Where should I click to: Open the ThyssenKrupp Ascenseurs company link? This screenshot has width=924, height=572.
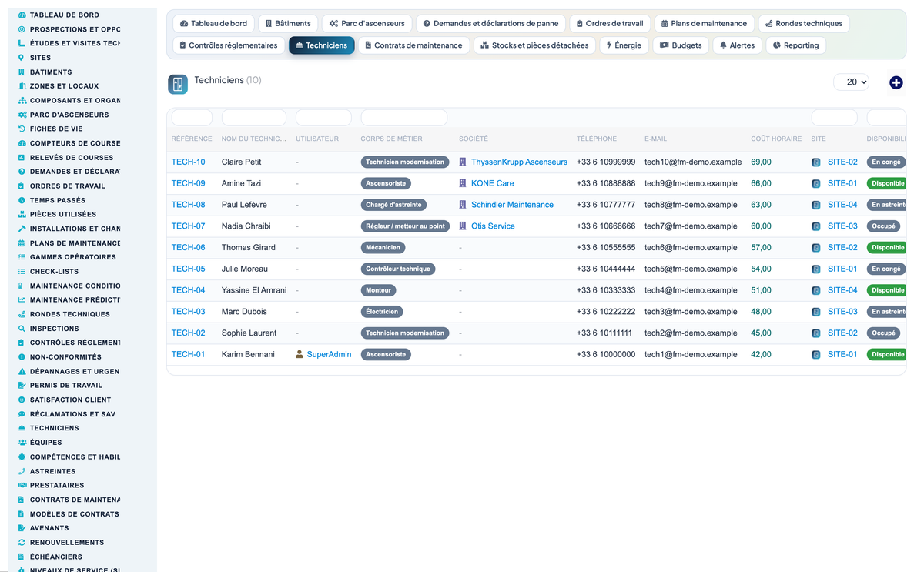pos(519,162)
